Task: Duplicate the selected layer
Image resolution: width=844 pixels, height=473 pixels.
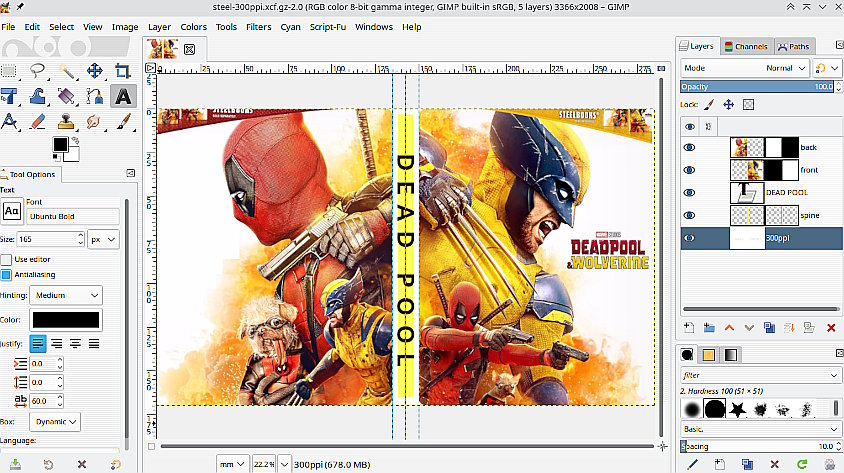Action: tap(769, 327)
